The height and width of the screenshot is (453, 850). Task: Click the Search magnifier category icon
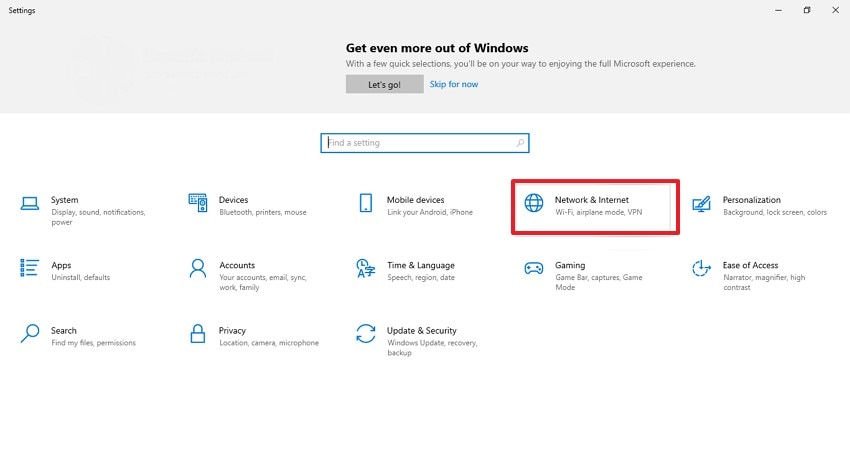pyautogui.click(x=30, y=333)
